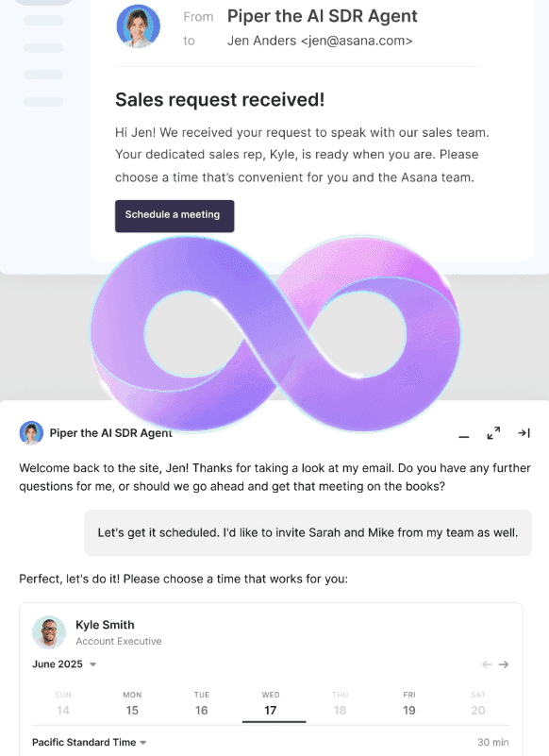Click the Piper the AI SDR Agent sender name
Image resolution: width=549 pixels, height=756 pixels.
[x=322, y=16]
